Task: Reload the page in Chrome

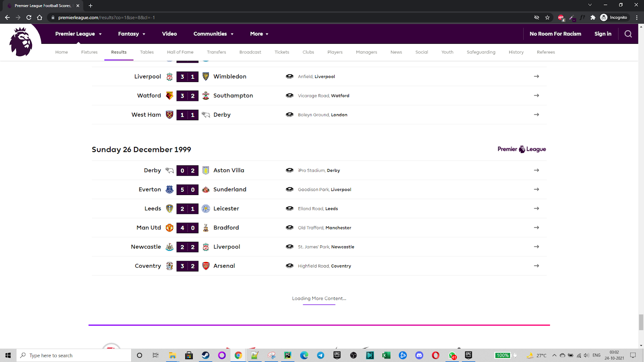Action: [x=29, y=17]
